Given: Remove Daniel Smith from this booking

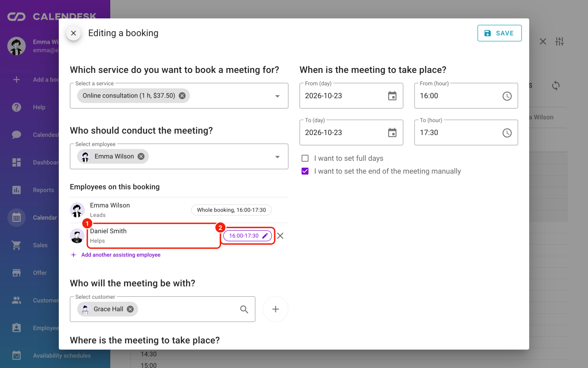Looking at the screenshot, I should (280, 236).
